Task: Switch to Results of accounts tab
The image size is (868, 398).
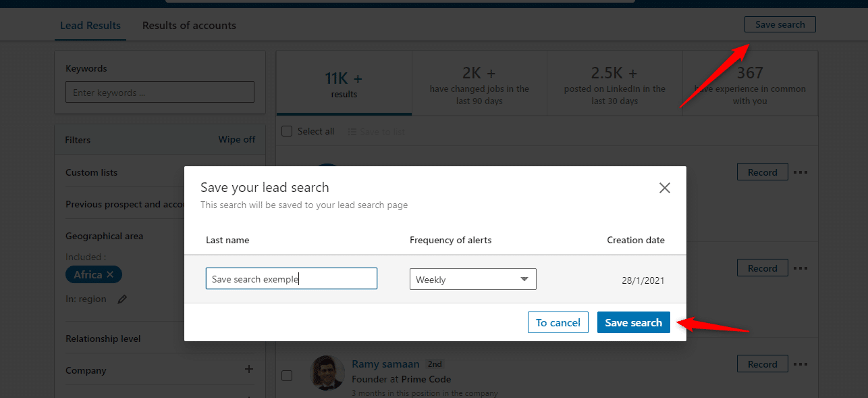Action: 189,26
